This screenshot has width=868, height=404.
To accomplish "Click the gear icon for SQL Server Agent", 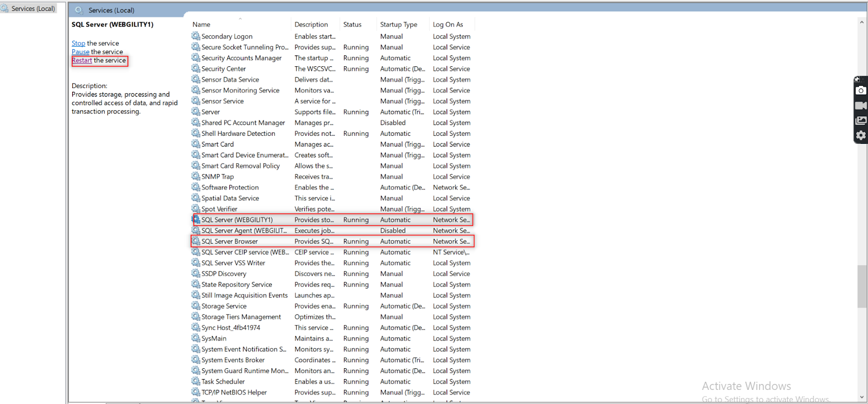I will point(196,230).
